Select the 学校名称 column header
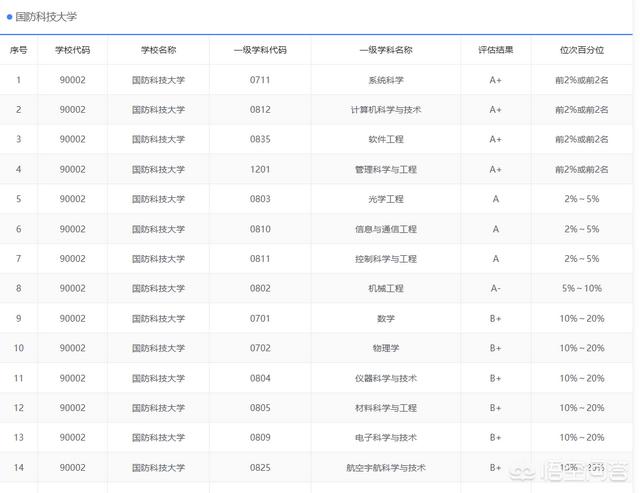Viewport: 640px width, 493px height. point(158,50)
